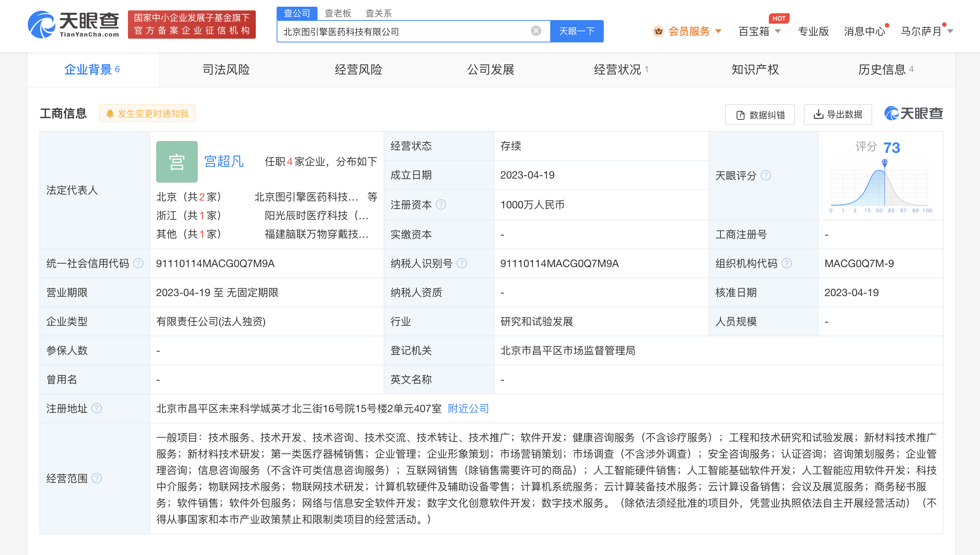
Task: Click the HOT badge over 百宝箱
Action: point(779,18)
